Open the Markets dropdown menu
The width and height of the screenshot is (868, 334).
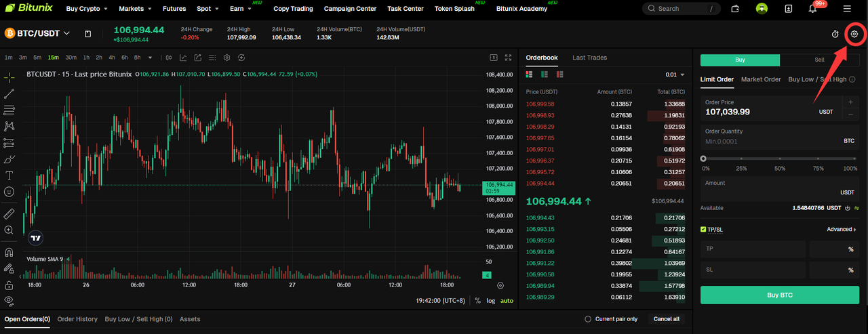135,9
